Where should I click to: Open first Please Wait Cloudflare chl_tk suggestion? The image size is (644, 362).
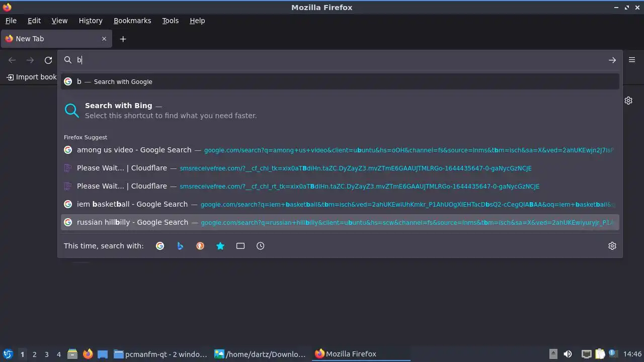(x=340, y=168)
